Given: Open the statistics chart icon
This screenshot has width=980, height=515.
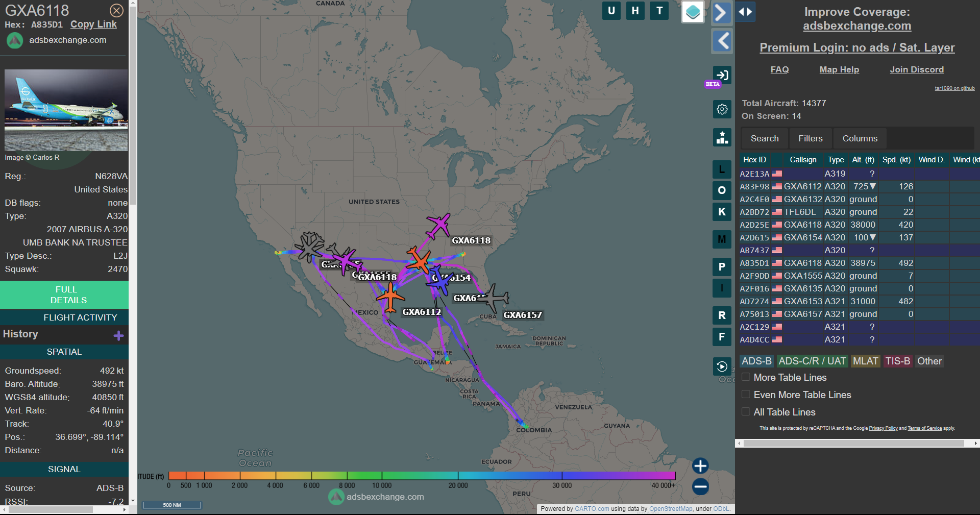Looking at the screenshot, I should [722, 137].
